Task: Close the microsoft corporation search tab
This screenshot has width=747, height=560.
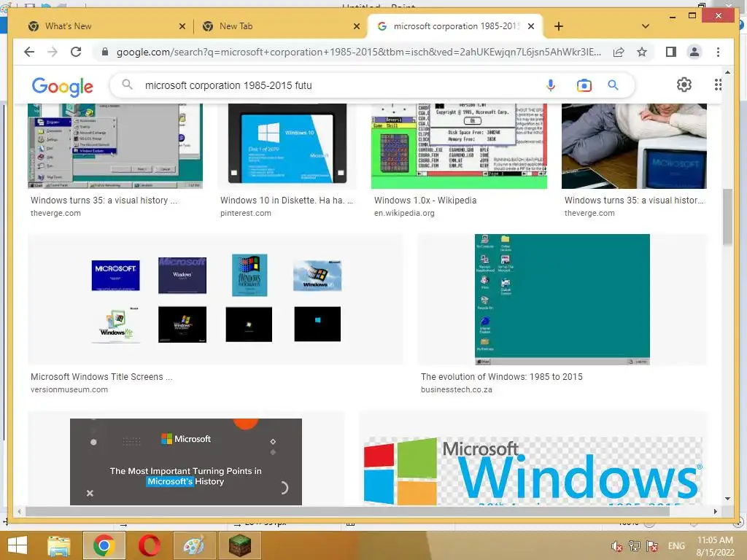Action: 531,26
